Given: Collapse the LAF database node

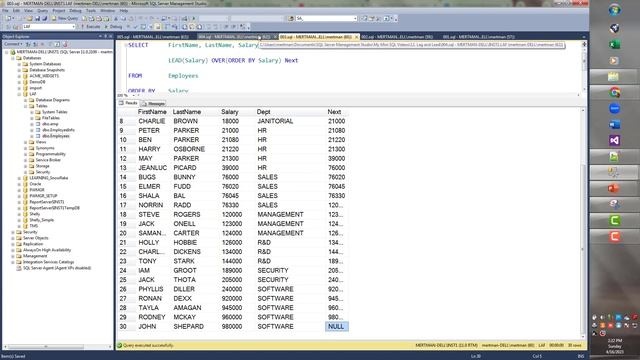Looking at the screenshot, I should click(19, 94).
